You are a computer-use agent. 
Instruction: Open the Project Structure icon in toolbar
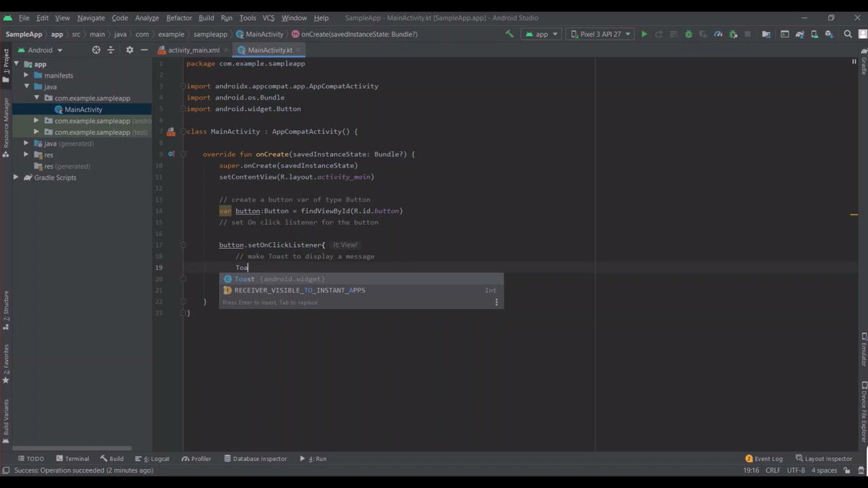(x=766, y=34)
